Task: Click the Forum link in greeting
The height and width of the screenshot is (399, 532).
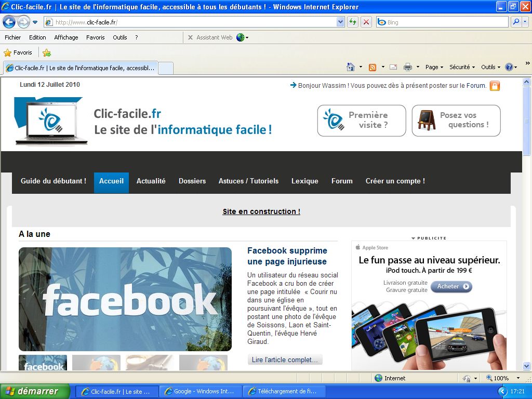Action: [x=476, y=86]
